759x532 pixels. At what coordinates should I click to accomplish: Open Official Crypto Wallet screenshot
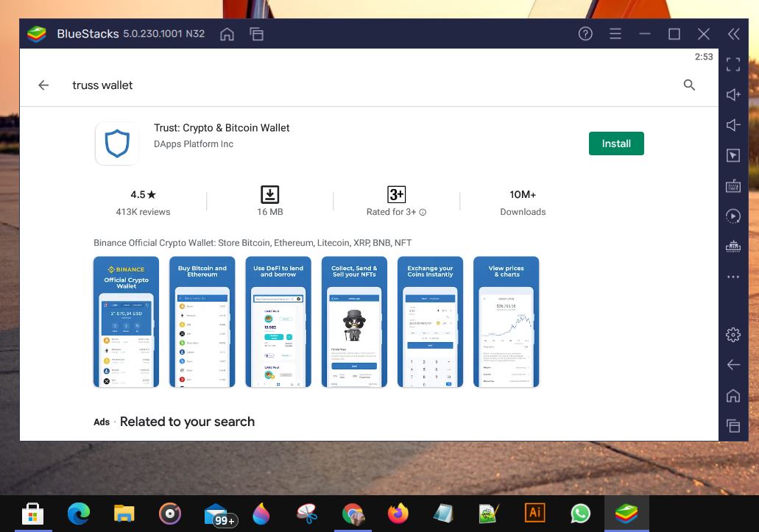[127, 322]
